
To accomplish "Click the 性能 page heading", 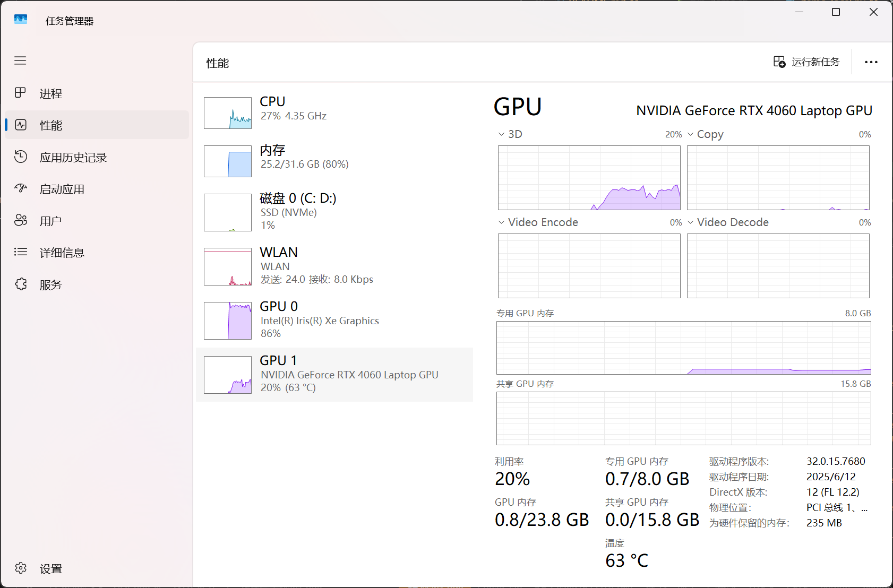I will 218,63.
